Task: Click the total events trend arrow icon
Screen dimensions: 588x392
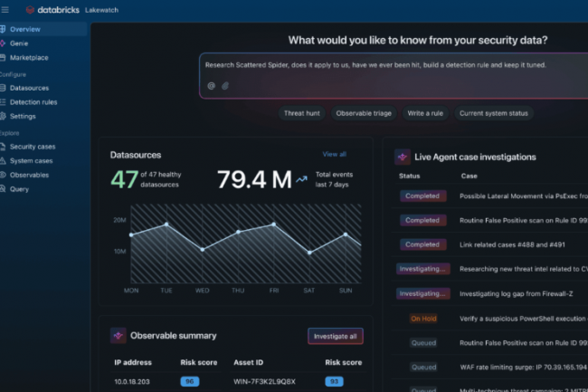Action: (x=300, y=180)
